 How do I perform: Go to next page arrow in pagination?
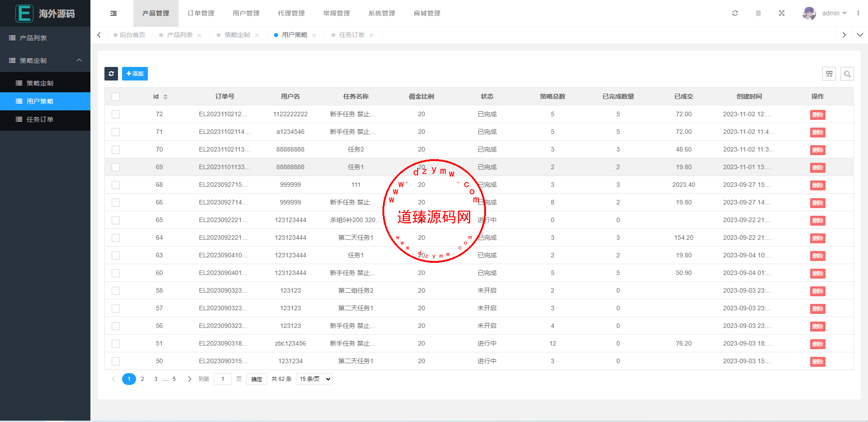point(189,379)
